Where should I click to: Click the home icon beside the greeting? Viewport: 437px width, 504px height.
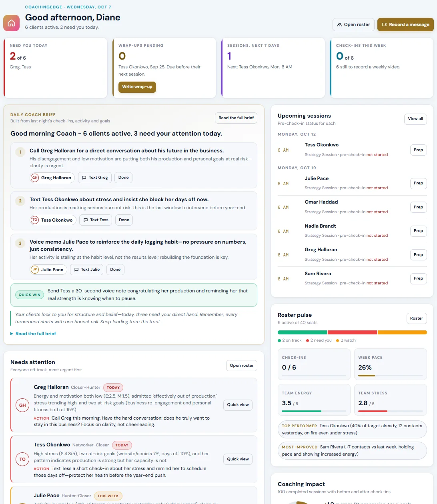pyautogui.click(x=11, y=23)
